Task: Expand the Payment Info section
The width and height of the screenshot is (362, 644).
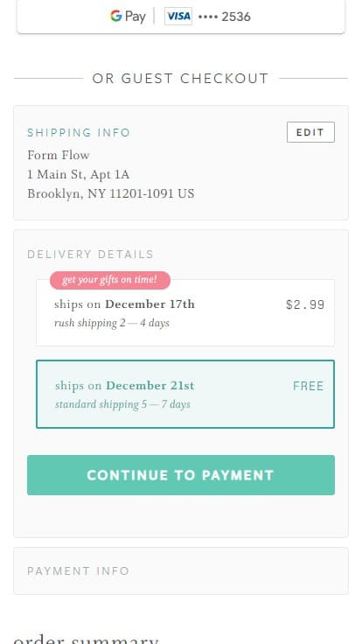Action: click(x=181, y=570)
